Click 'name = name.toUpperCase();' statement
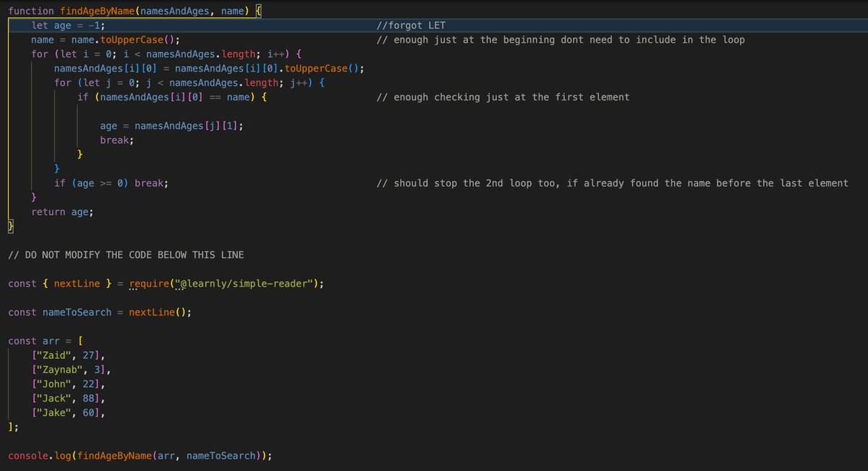The height and width of the screenshot is (471, 868). pyautogui.click(x=106, y=40)
